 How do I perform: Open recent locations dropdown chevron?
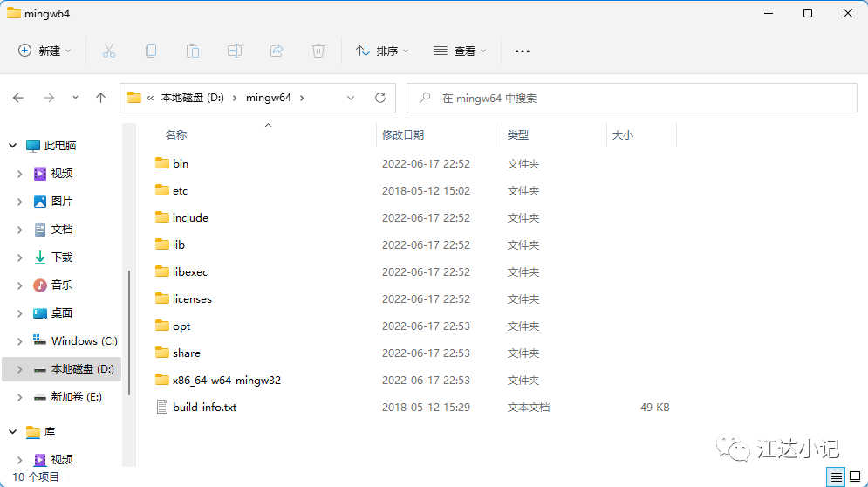[x=75, y=98]
